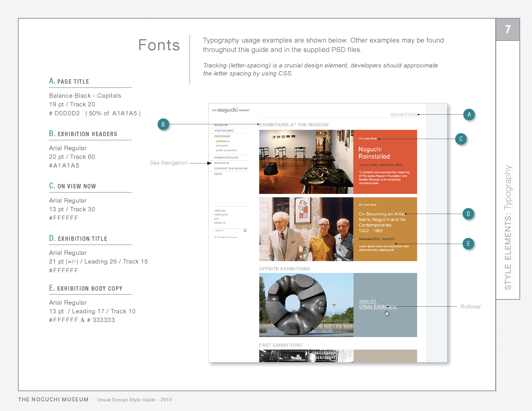The width and height of the screenshot is (532, 411).
Task: Click the teal circle marker E
Action: click(468, 244)
